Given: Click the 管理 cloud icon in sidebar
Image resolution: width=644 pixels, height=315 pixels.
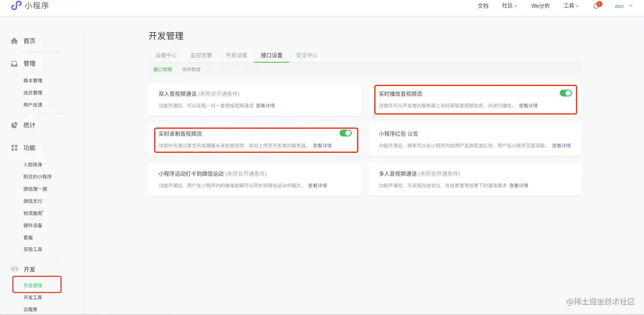Looking at the screenshot, I should pos(14,63).
